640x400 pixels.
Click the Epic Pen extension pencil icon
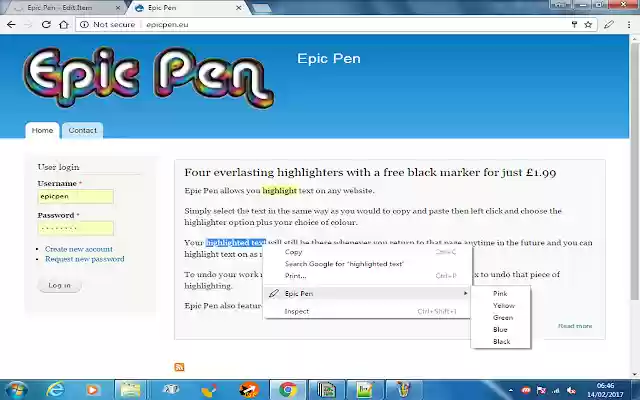tap(609, 24)
